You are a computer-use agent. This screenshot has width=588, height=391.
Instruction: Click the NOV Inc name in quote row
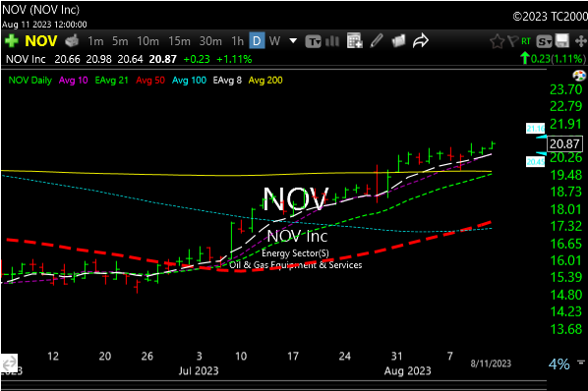[x=26, y=59]
